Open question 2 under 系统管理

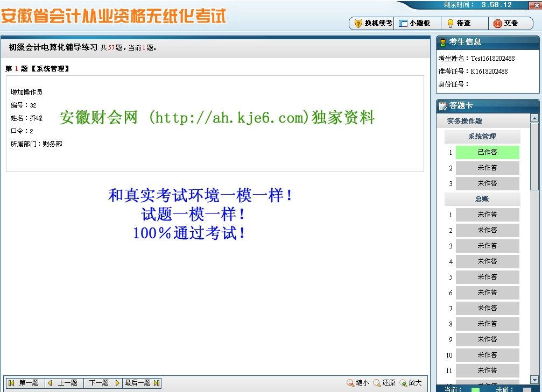[x=487, y=168]
